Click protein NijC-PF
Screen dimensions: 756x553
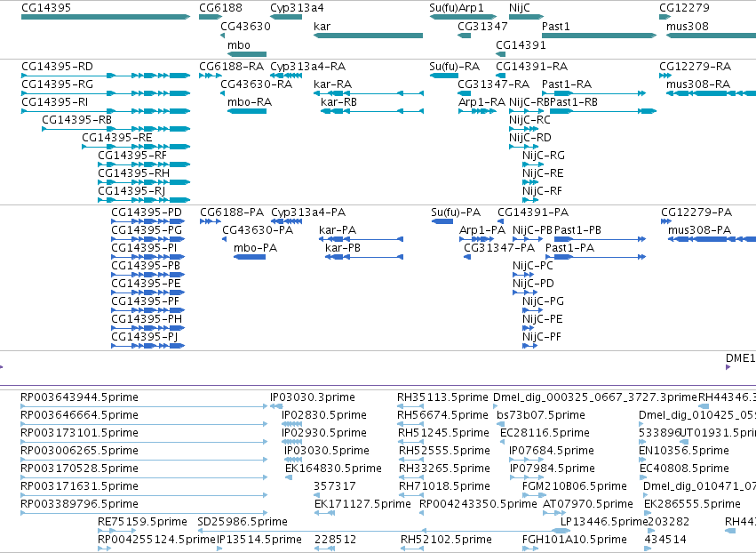542,337
